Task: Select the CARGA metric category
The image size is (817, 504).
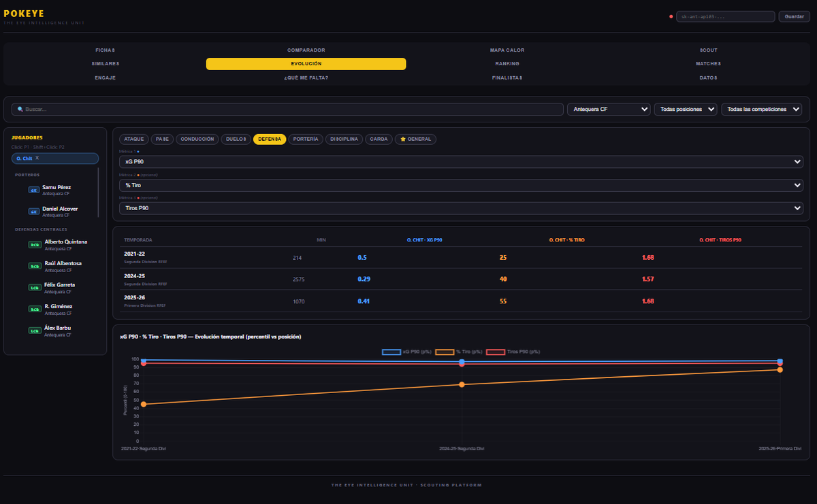Action: click(379, 139)
